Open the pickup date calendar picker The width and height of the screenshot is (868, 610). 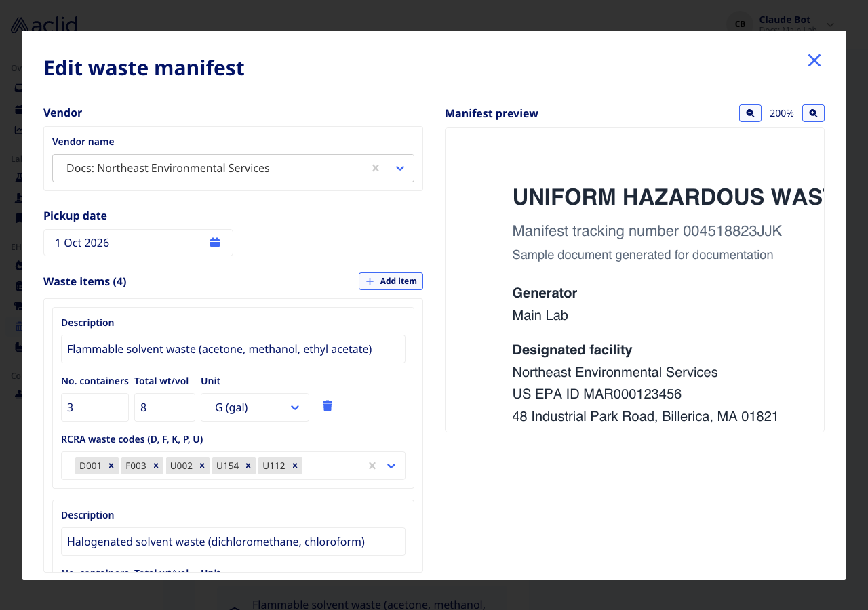click(215, 243)
